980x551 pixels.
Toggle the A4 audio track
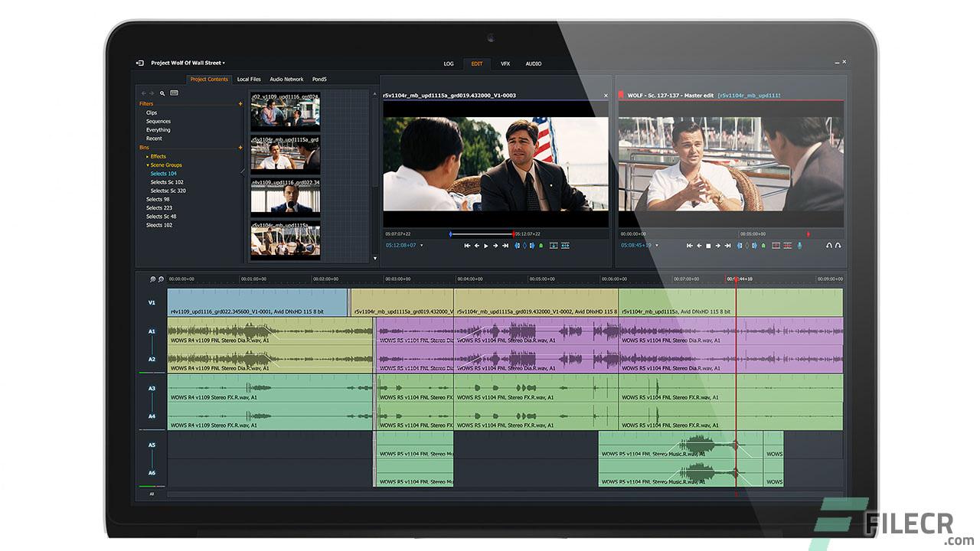tap(152, 416)
